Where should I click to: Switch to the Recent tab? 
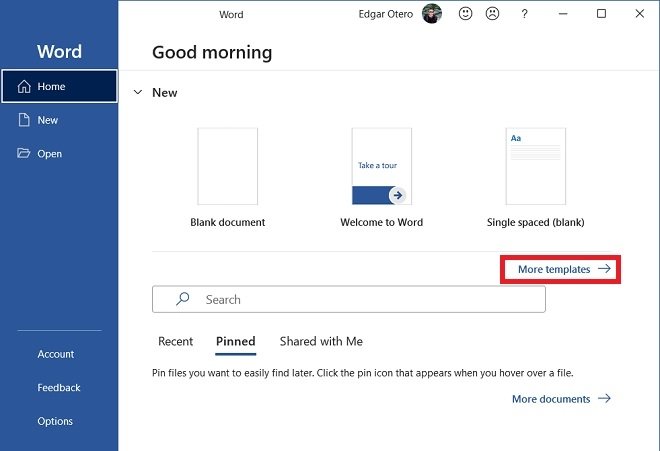coord(175,341)
